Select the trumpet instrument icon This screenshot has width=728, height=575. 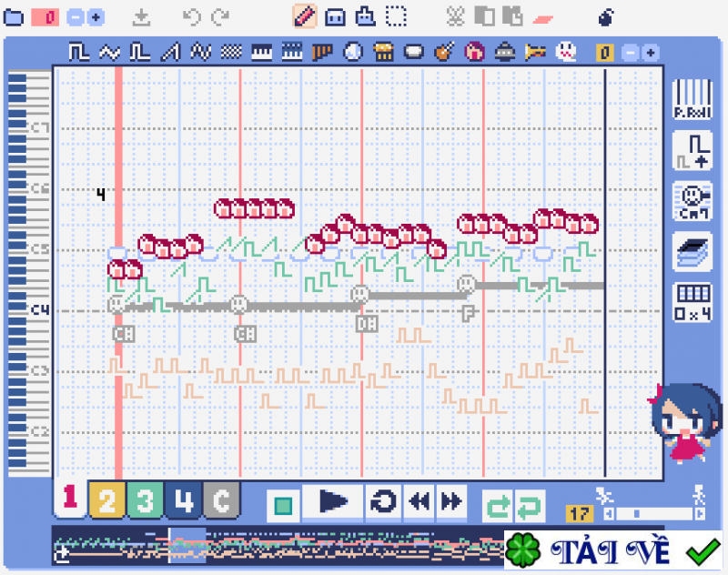tap(535, 52)
